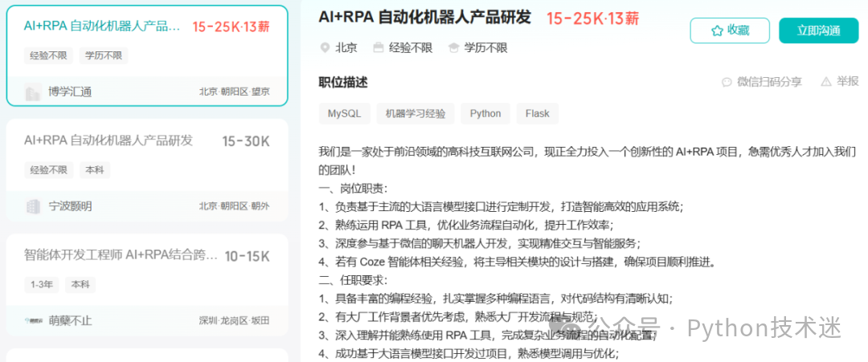
Task: Click the 博学汇通 company logo
Action: point(33,92)
